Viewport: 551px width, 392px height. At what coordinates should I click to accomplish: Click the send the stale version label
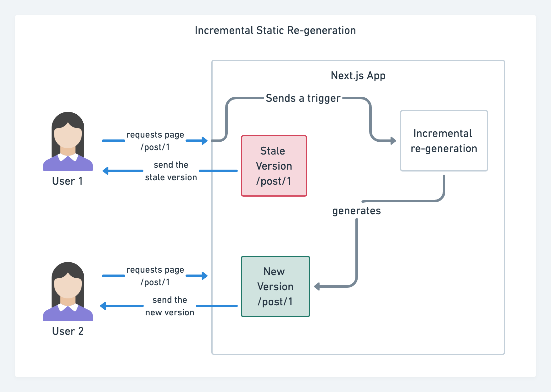pos(171,171)
